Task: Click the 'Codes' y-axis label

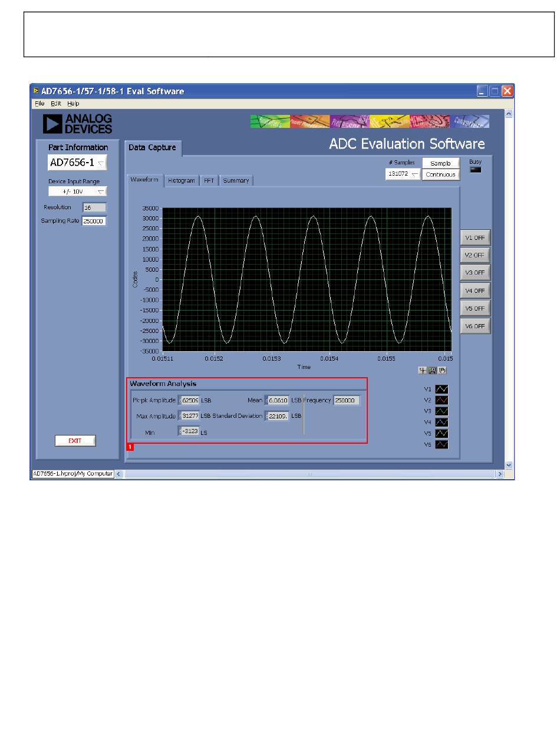Action: (135, 279)
